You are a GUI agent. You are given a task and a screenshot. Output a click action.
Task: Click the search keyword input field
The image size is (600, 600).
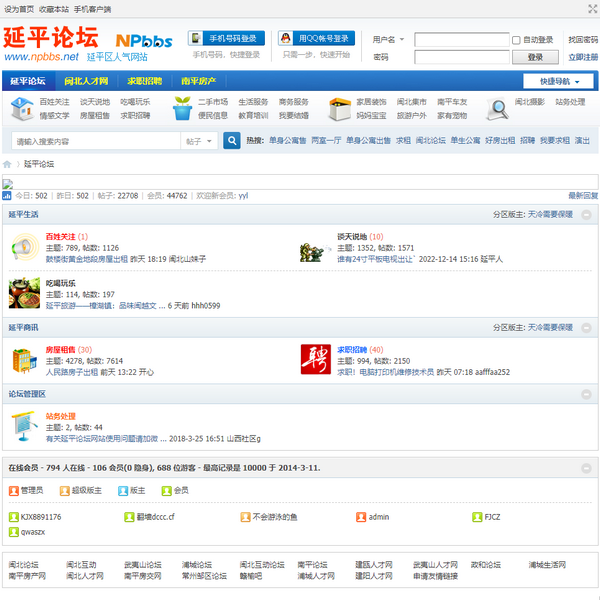[x=95, y=142]
